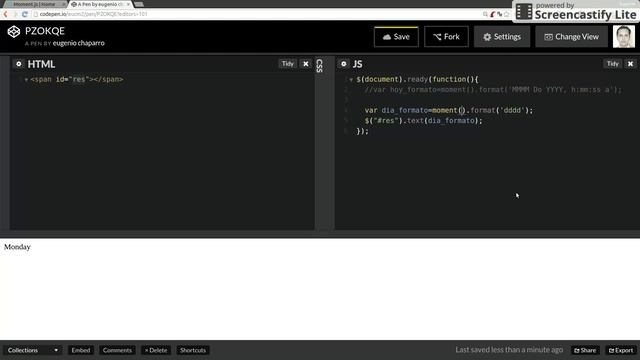Edit the pen title PZOKQE
The image size is (640, 360).
click(45, 31)
